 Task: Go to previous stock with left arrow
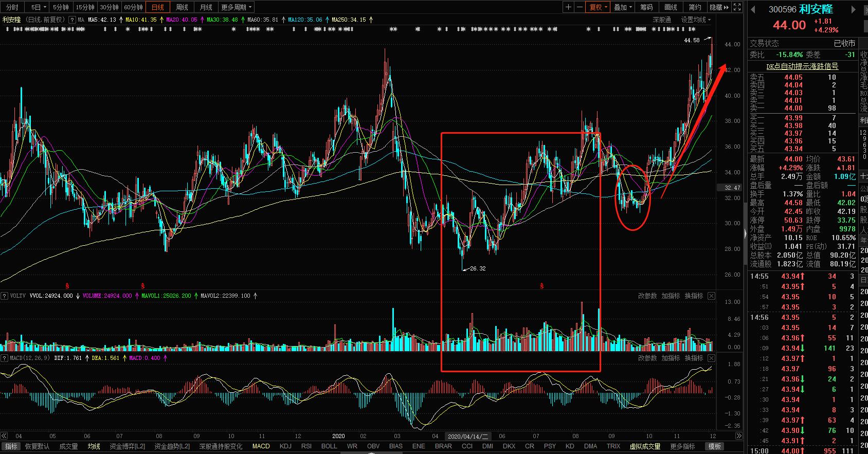click(753, 10)
